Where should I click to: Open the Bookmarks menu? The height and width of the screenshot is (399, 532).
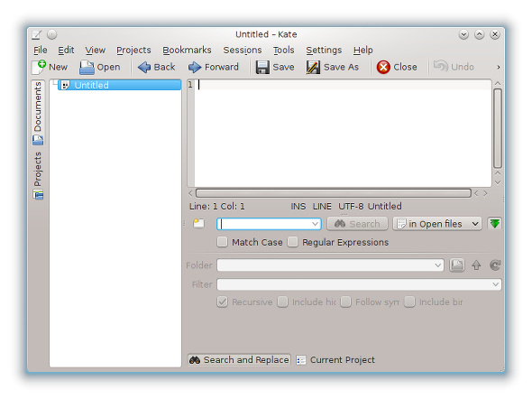pyautogui.click(x=187, y=50)
